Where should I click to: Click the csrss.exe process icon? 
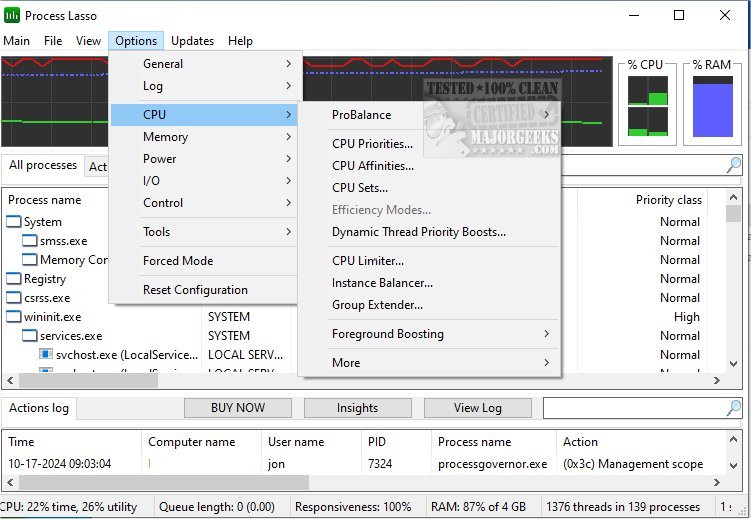(14, 297)
